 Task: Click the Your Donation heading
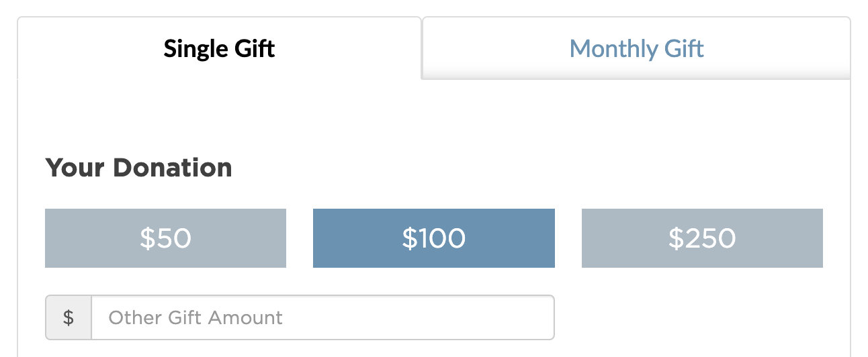pyautogui.click(x=138, y=168)
